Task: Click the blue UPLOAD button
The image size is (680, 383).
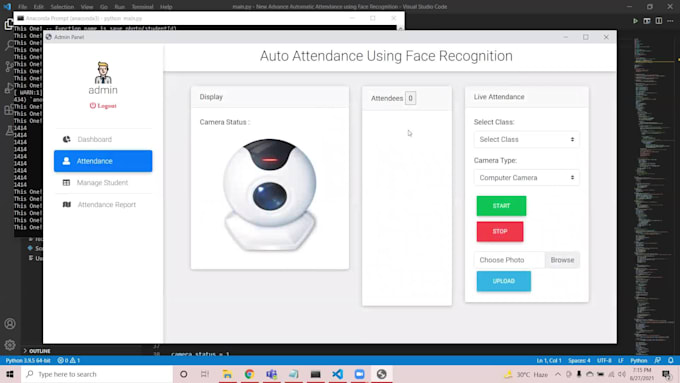Action: coord(503,281)
